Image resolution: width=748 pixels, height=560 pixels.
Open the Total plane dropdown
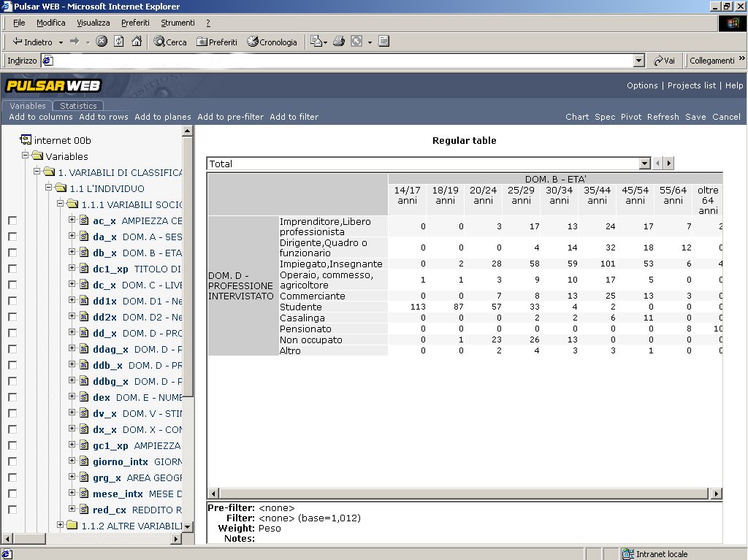point(644,164)
